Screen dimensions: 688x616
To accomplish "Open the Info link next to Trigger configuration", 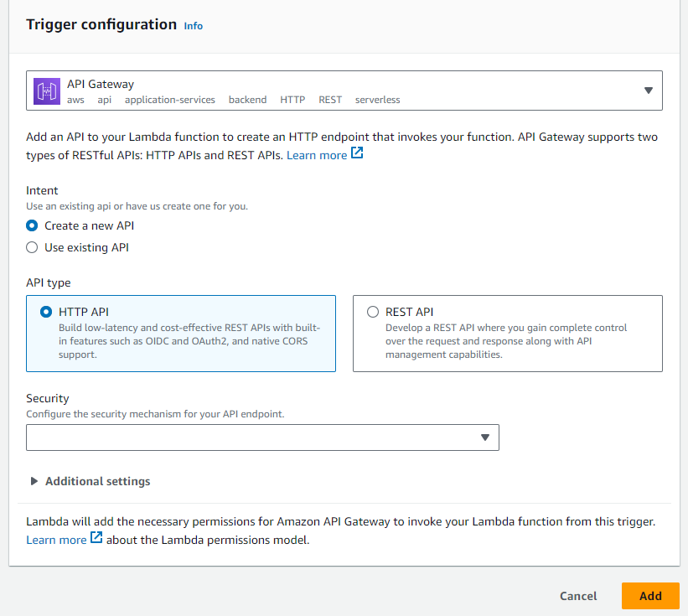I will tap(193, 26).
